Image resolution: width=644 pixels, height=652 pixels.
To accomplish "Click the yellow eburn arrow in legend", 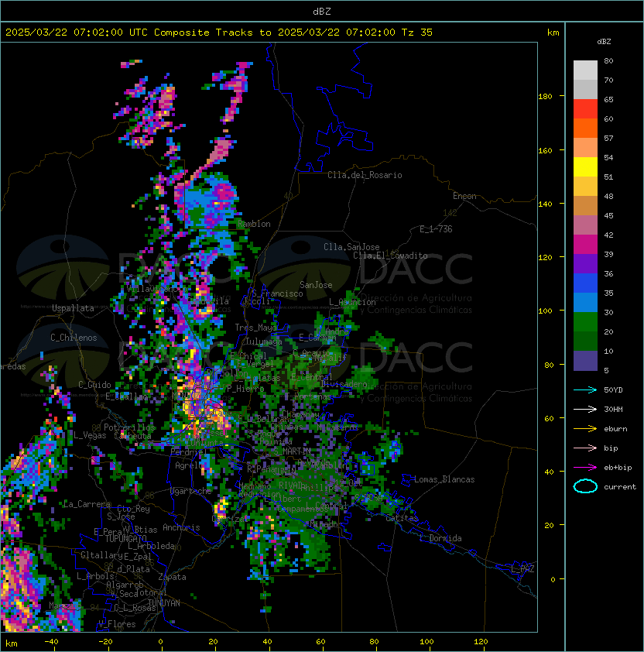I will pos(585,429).
